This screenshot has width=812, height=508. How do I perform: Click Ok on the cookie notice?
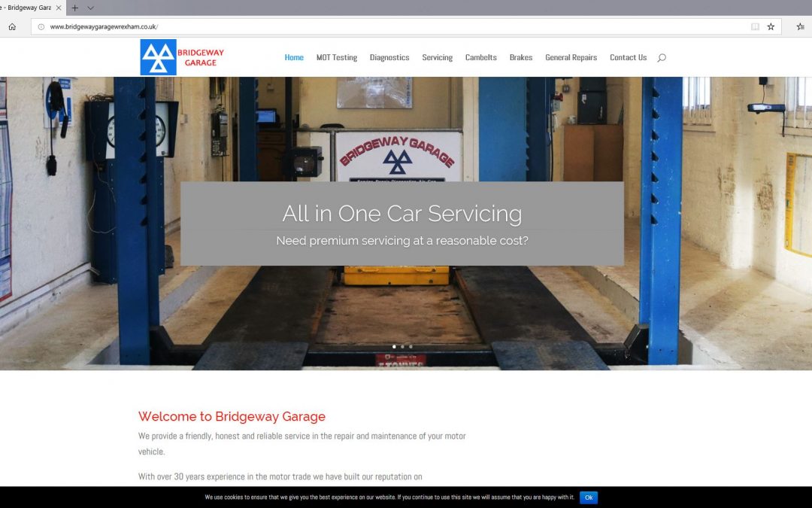tap(589, 497)
